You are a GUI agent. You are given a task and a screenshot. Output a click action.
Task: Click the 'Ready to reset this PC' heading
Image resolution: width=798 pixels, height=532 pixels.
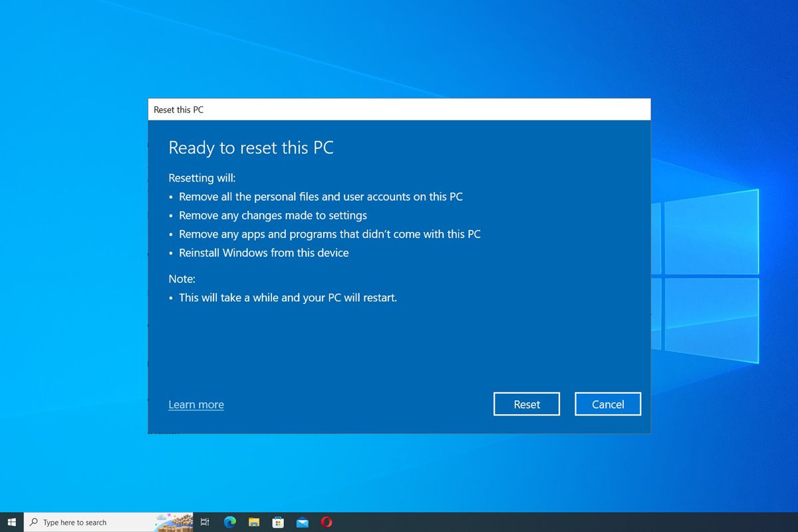pyautogui.click(x=251, y=148)
